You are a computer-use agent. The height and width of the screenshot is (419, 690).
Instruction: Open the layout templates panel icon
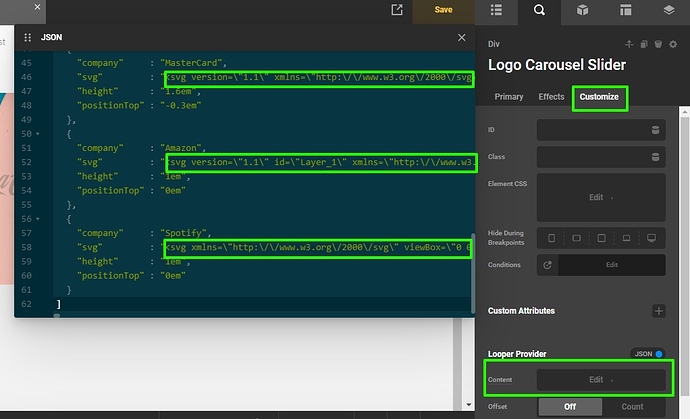(626, 11)
